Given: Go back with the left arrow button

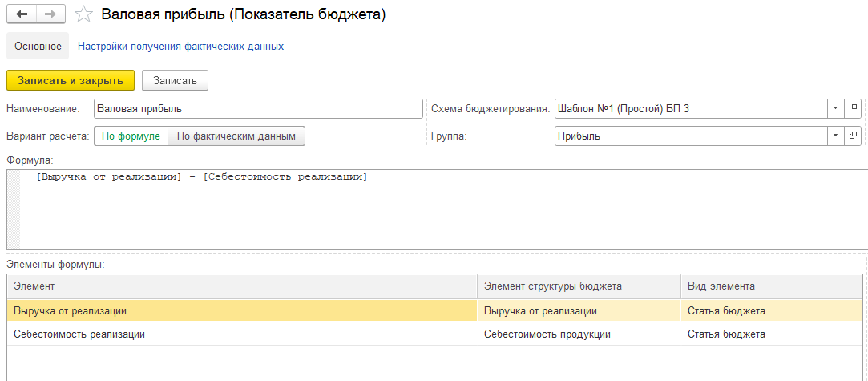Looking at the screenshot, I should [22, 14].
